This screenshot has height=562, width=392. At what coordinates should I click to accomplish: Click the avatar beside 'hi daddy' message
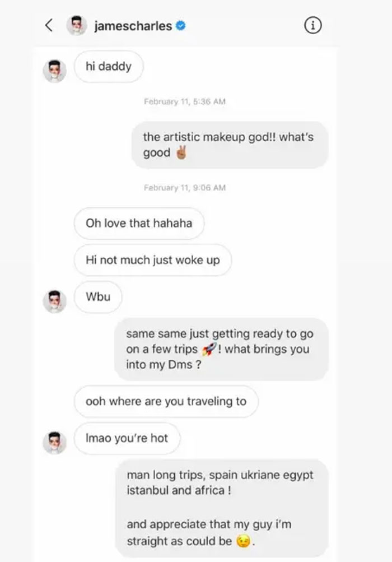pyautogui.click(x=54, y=66)
